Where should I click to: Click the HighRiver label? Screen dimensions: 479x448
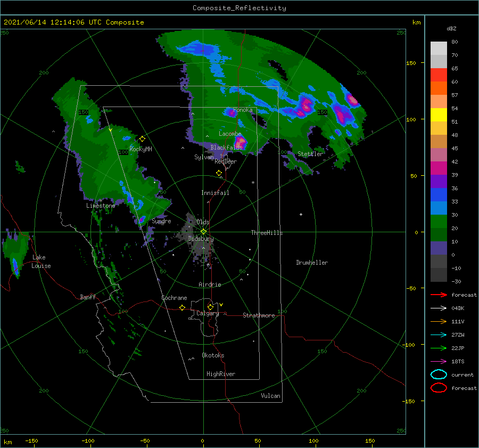point(221,374)
